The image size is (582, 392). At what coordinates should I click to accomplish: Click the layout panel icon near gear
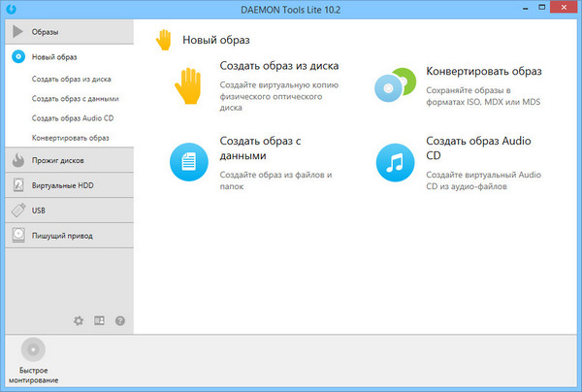99,320
